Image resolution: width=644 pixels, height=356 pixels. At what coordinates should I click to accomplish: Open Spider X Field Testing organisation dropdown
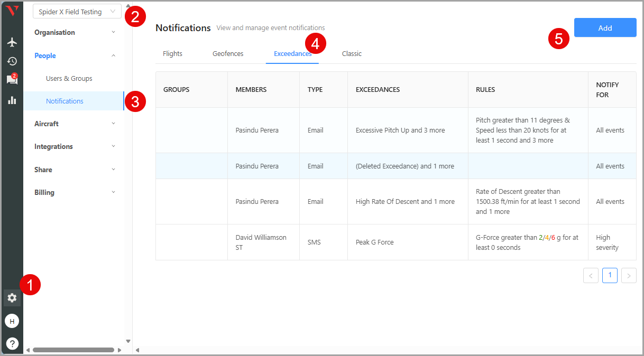pyautogui.click(x=77, y=12)
